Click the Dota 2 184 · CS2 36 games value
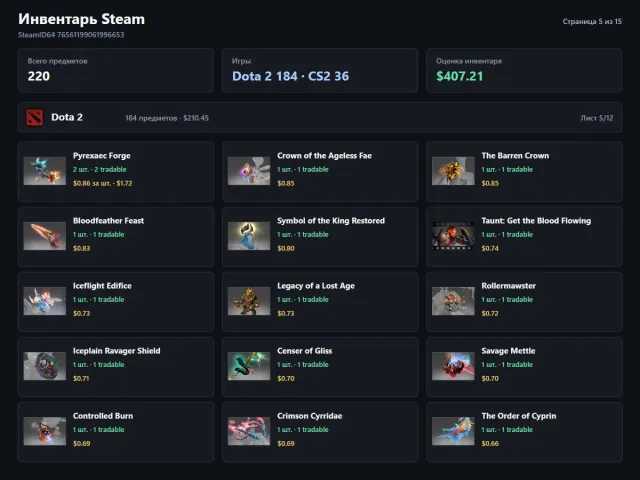This screenshot has width=640, height=480. tap(290, 76)
